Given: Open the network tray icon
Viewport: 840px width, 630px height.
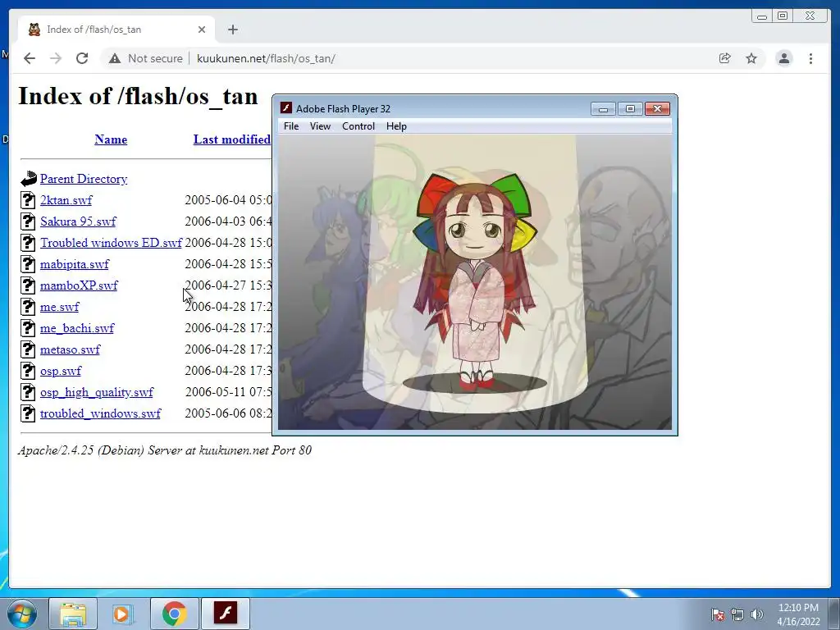Looking at the screenshot, I should click(x=737, y=614).
